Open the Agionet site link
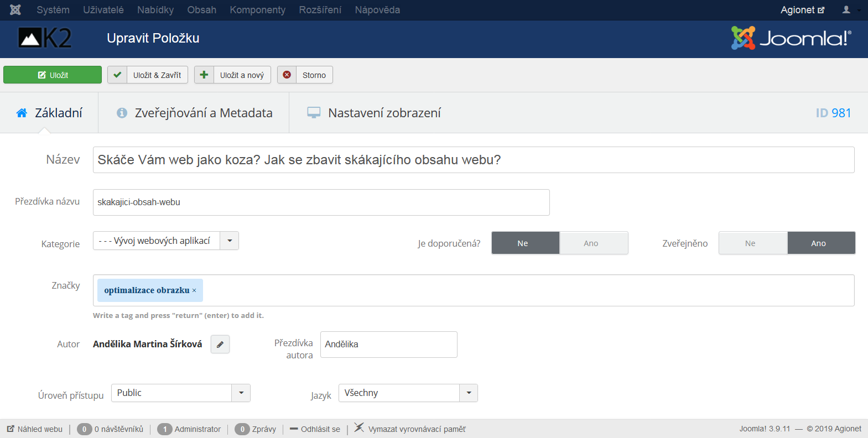This screenshot has height=438, width=868. pos(802,10)
